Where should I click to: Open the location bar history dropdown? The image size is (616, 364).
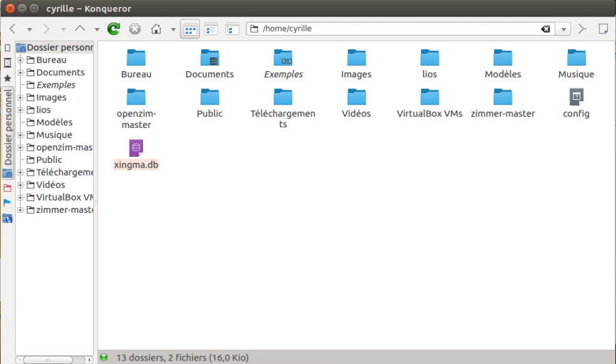tap(563, 29)
